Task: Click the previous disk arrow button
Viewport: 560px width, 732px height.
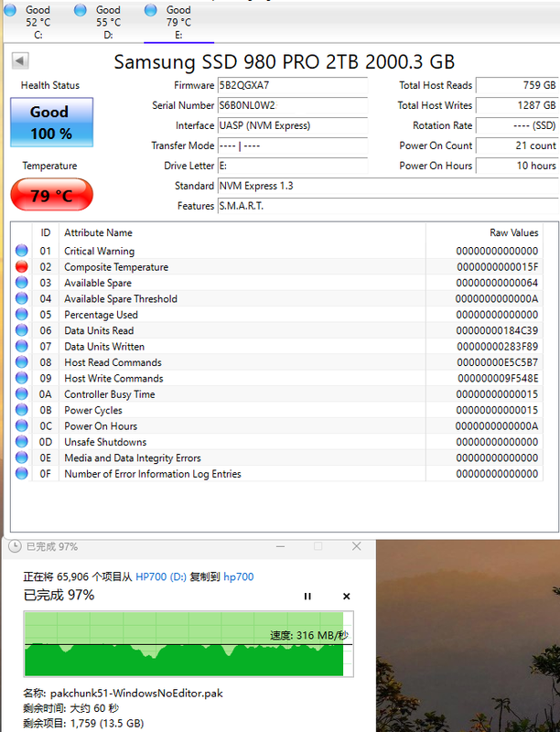Action: pos(20,60)
